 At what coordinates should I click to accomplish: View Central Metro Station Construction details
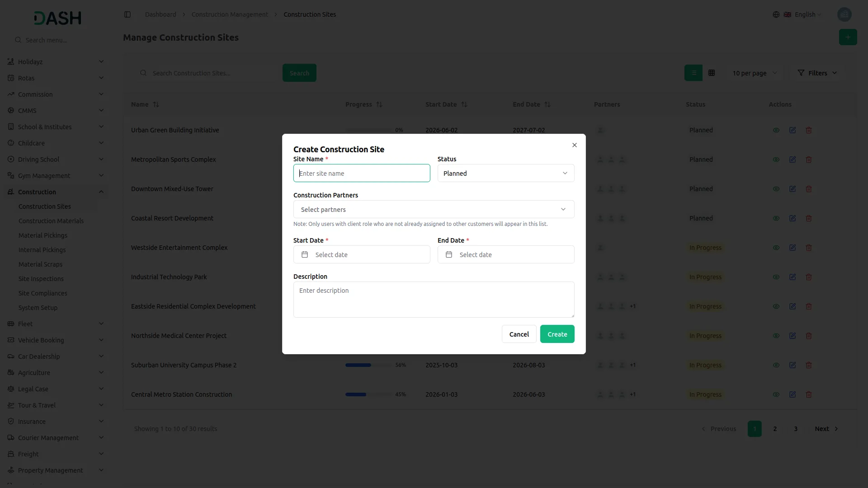pyautogui.click(x=776, y=394)
